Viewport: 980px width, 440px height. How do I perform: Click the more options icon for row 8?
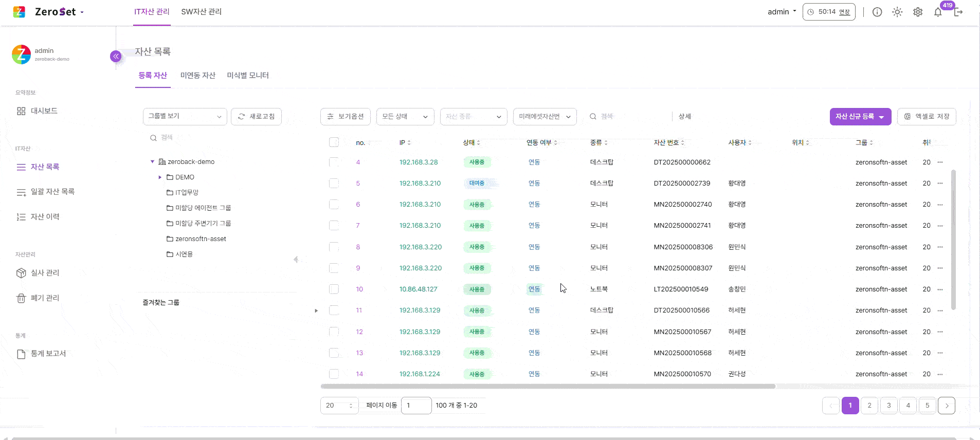click(940, 247)
